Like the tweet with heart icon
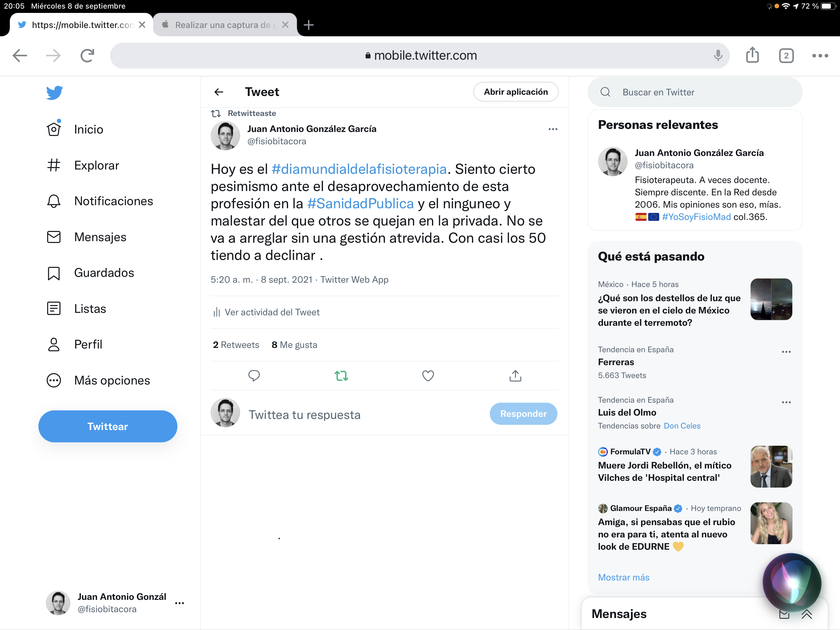840x630 pixels. (428, 375)
